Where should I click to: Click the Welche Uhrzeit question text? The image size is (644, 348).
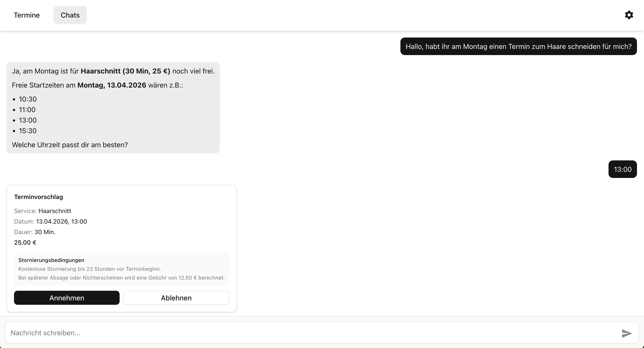pyautogui.click(x=69, y=145)
